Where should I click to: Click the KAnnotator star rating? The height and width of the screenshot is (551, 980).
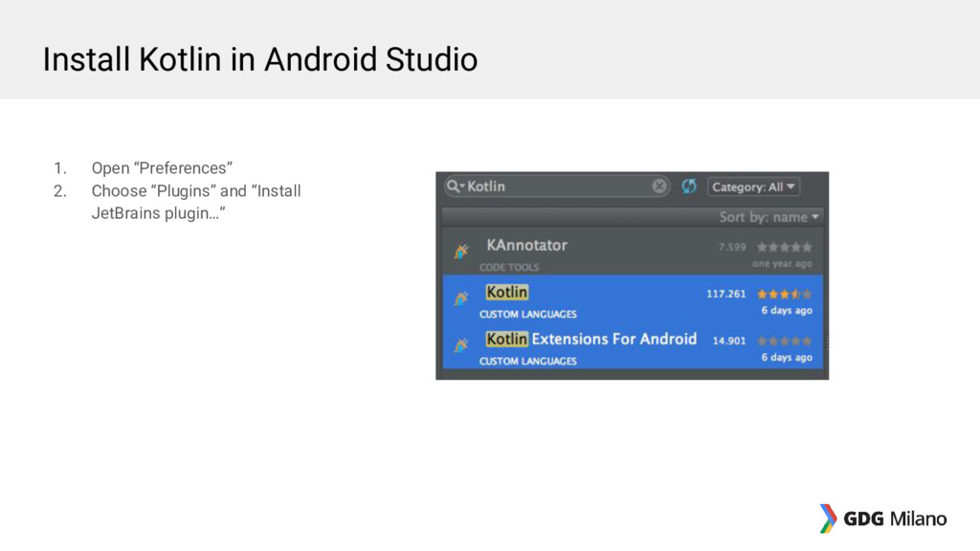785,248
